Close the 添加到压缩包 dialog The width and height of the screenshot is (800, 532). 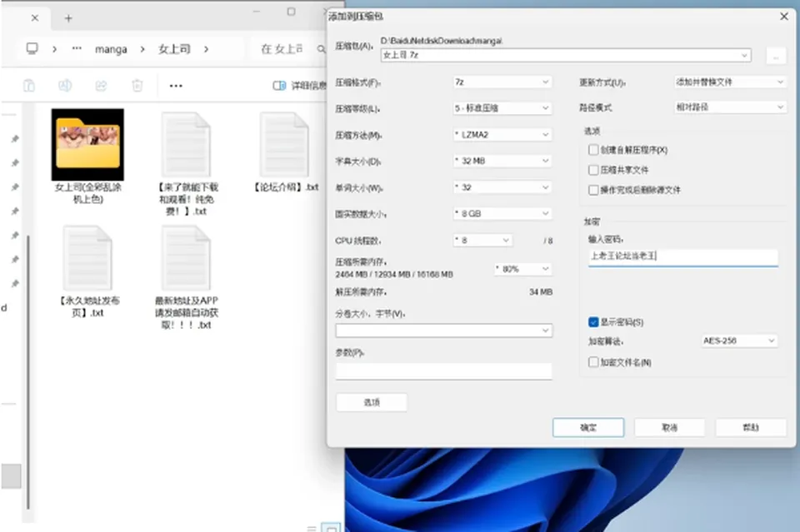(784, 17)
